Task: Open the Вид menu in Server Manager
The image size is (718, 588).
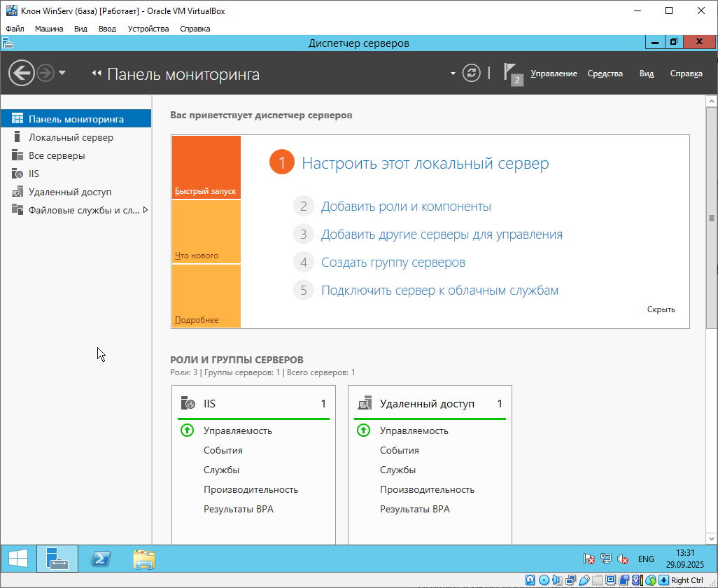Action: [646, 73]
